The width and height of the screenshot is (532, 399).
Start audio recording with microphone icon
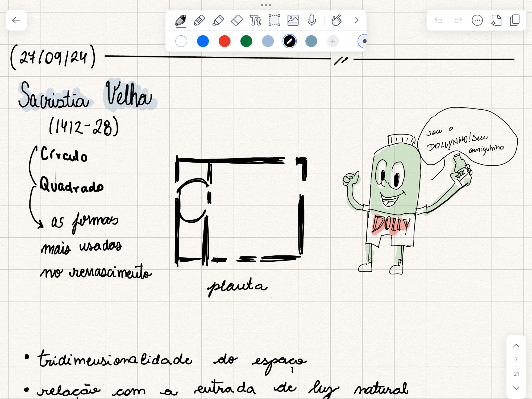pos(312,20)
